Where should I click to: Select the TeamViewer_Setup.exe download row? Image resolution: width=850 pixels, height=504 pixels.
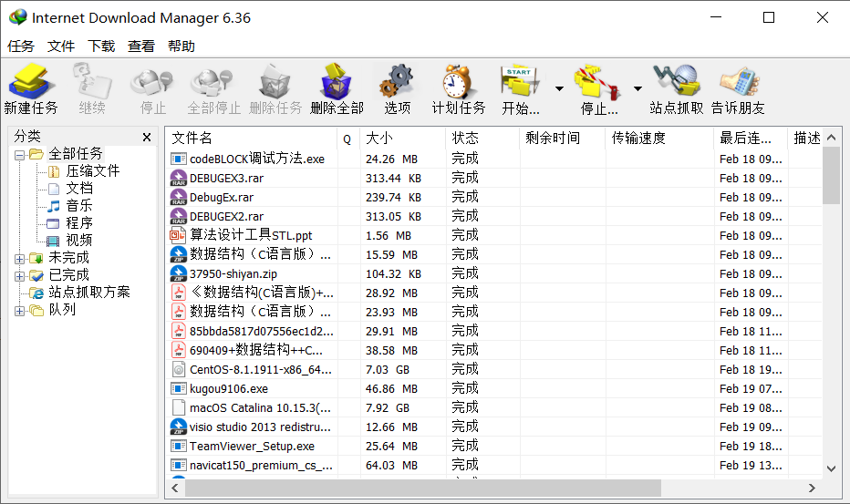click(252, 447)
